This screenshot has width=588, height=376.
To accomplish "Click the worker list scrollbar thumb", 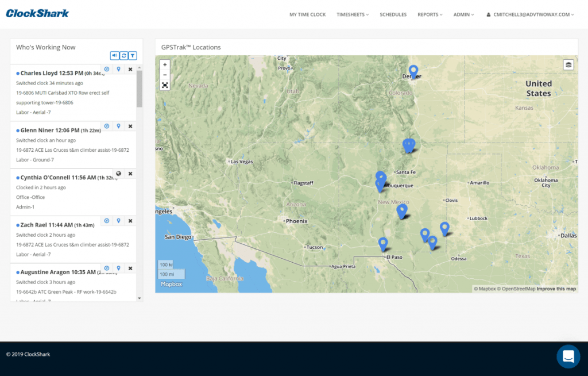I will point(140,89).
